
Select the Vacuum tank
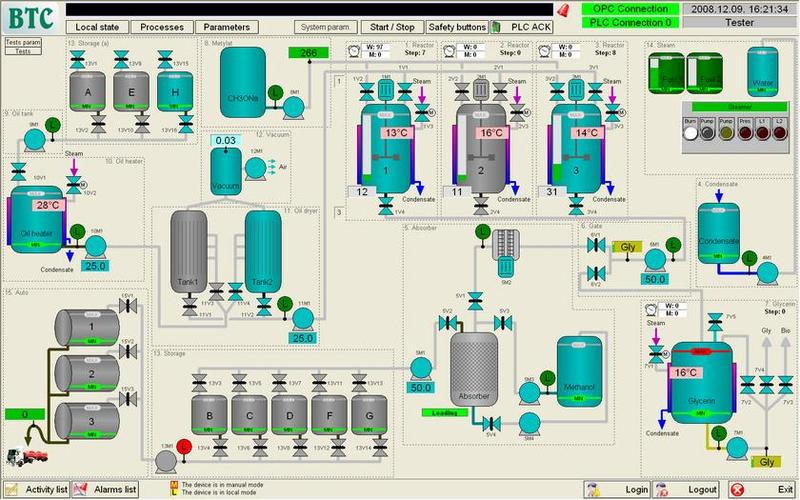(232, 173)
